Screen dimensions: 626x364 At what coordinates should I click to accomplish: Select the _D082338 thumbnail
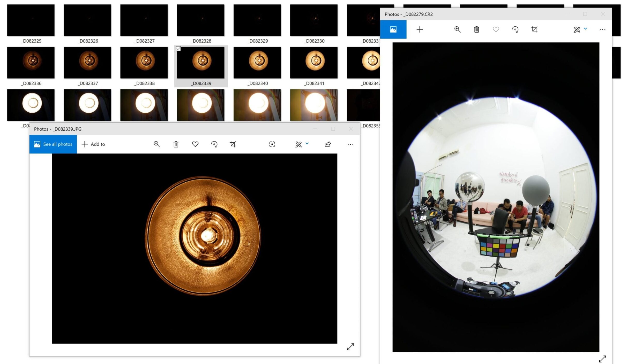pos(144,63)
